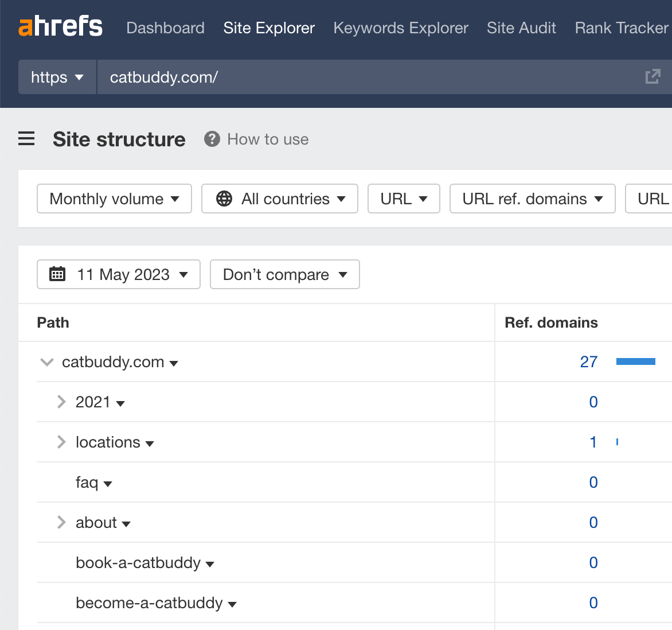Click the globe icon in All countries filter

(x=224, y=199)
